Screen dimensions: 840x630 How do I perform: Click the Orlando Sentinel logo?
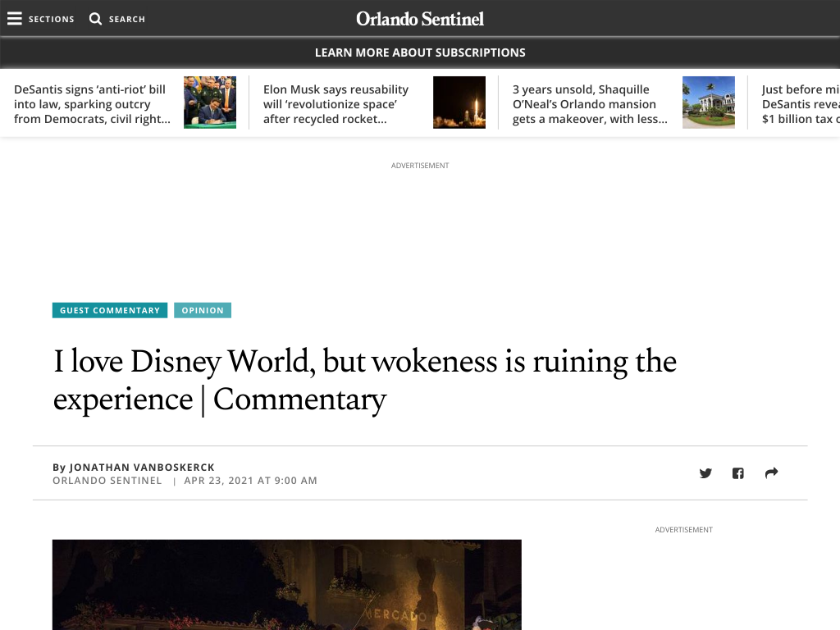[x=420, y=19]
